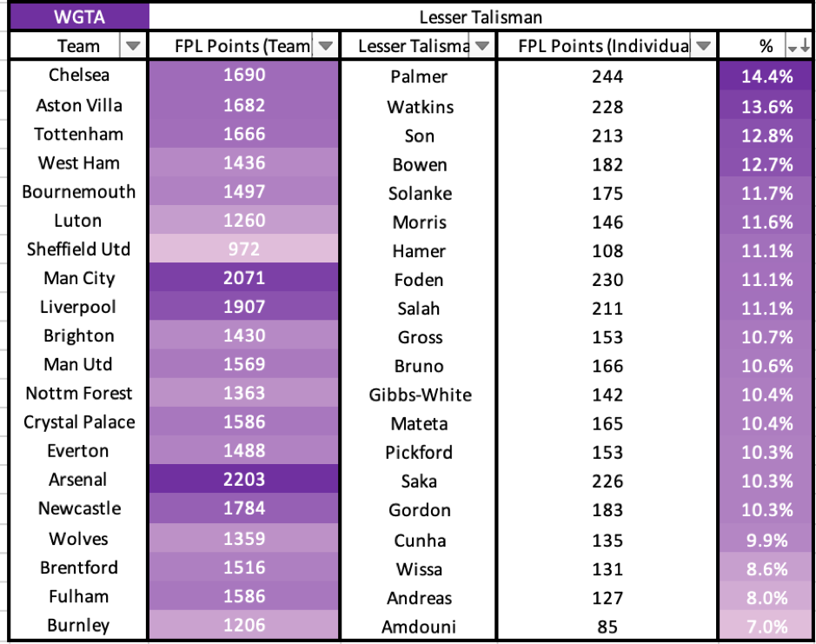Screen dimensions: 816x644
Task: Click the Gibbs-White cell
Action: [419, 395]
